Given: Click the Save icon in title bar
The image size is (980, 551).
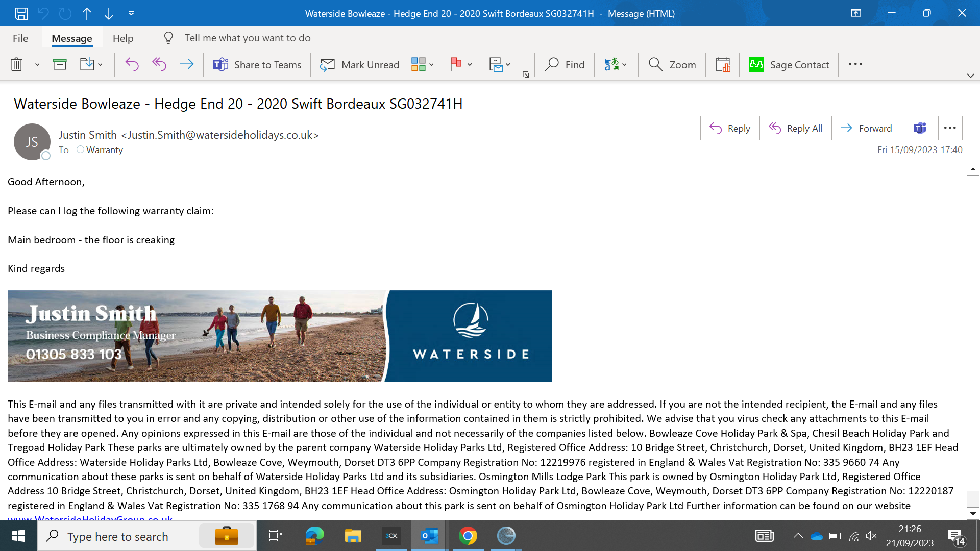Looking at the screenshot, I should pos(21,13).
